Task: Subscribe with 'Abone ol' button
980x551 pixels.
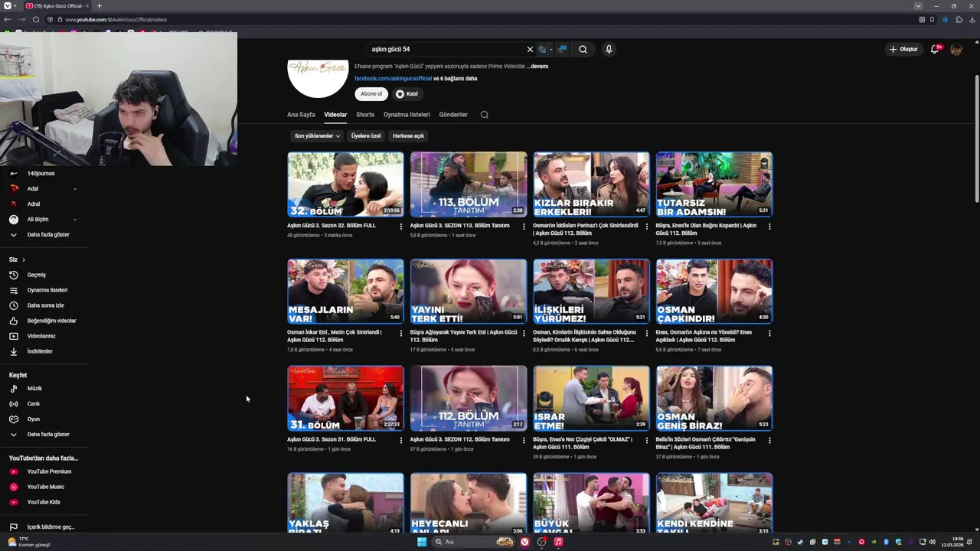Action: tap(371, 93)
